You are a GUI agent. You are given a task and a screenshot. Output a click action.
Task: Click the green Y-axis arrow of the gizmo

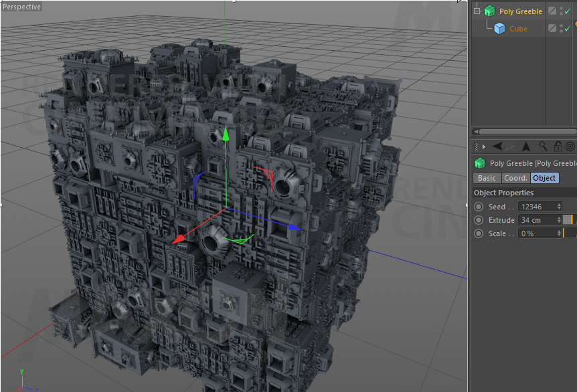226,134
